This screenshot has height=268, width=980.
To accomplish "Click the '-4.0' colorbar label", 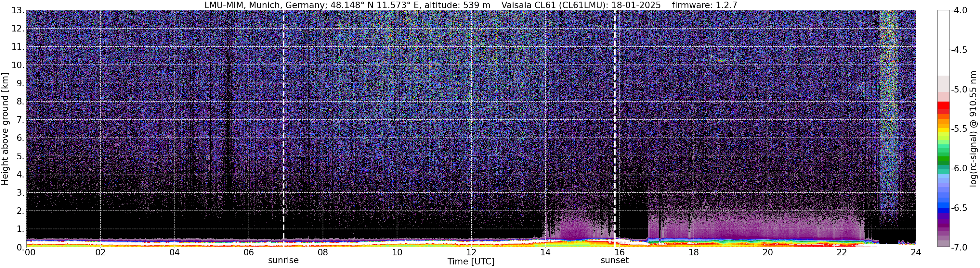I will (x=959, y=11).
